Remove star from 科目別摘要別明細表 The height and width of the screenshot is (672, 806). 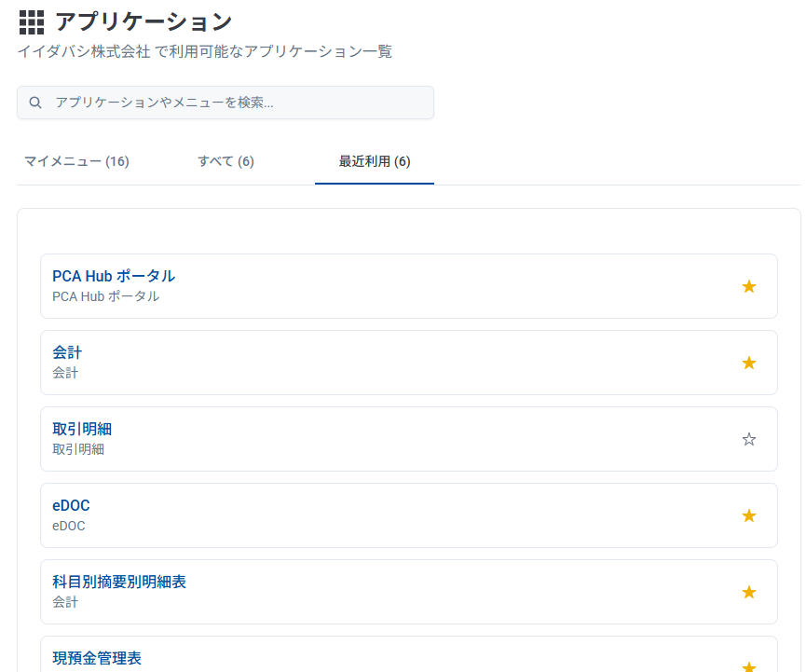pyautogui.click(x=748, y=592)
